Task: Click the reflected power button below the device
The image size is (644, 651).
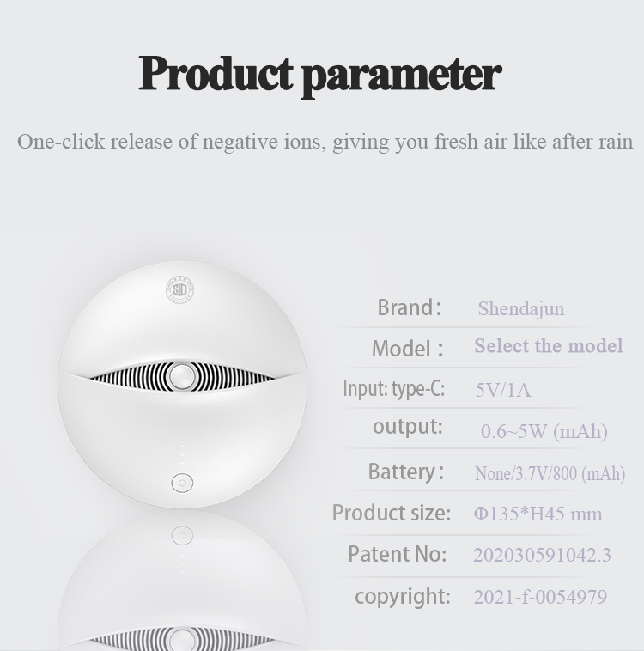Action: click(182, 535)
